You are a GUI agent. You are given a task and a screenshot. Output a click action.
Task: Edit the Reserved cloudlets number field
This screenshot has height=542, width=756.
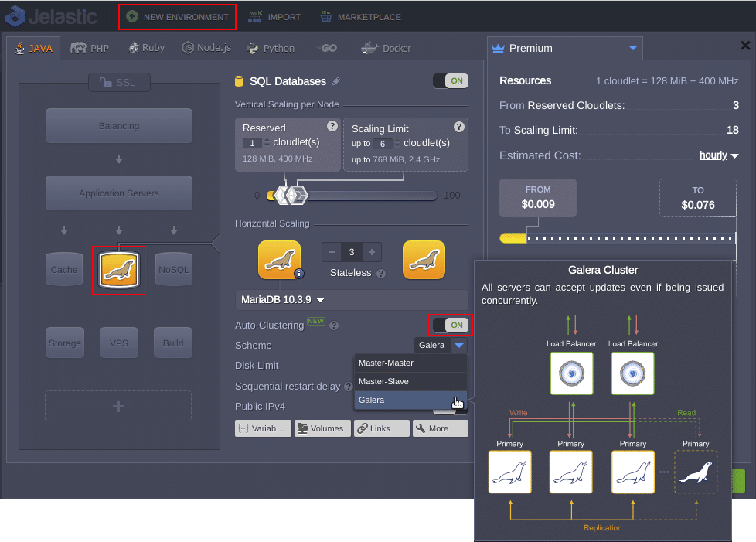tap(252, 143)
